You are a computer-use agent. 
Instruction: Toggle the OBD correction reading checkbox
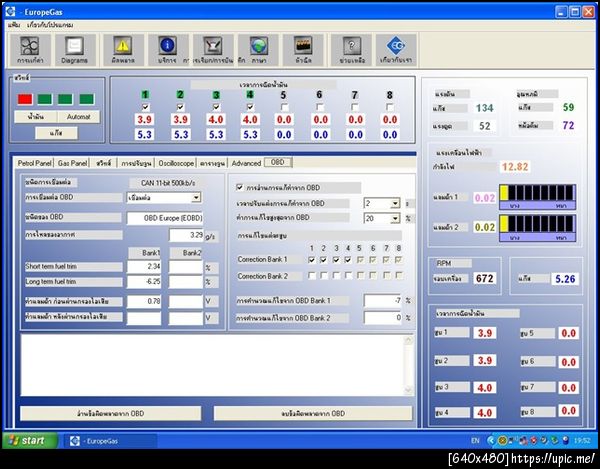click(x=240, y=187)
